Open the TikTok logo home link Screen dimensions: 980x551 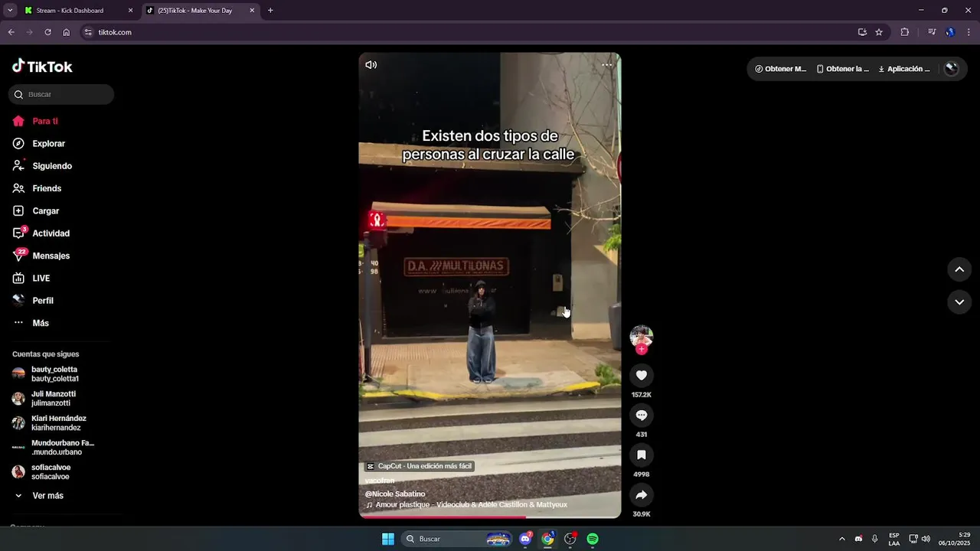point(42,67)
